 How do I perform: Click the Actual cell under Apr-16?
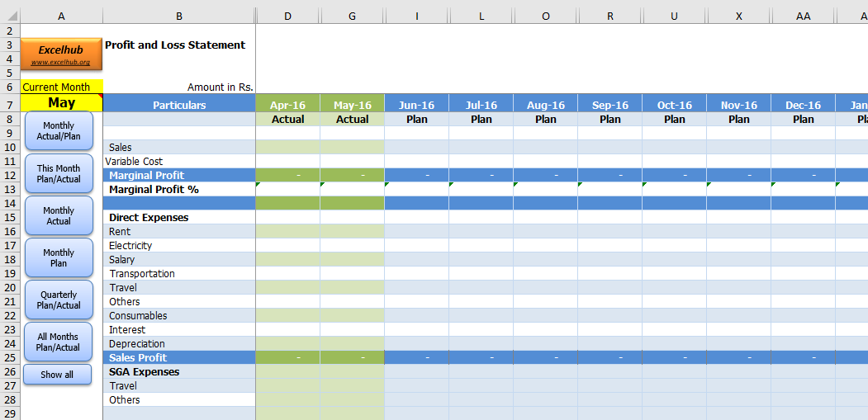[288, 119]
